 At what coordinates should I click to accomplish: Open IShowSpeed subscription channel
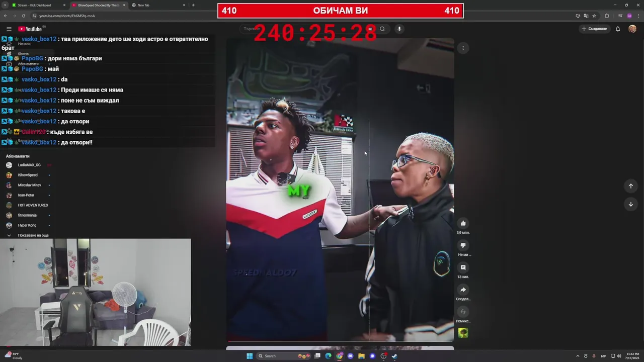(x=28, y=175)
